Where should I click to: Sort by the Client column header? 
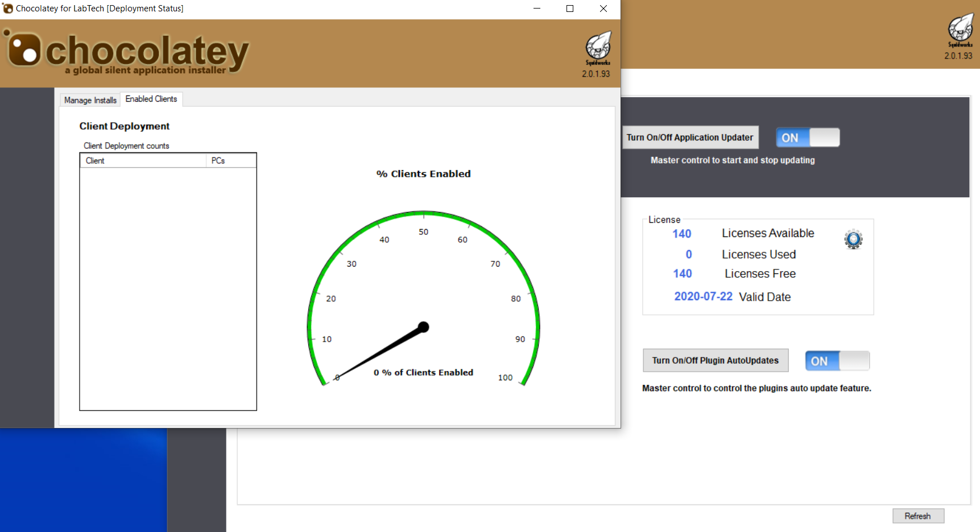coord(142,161)
